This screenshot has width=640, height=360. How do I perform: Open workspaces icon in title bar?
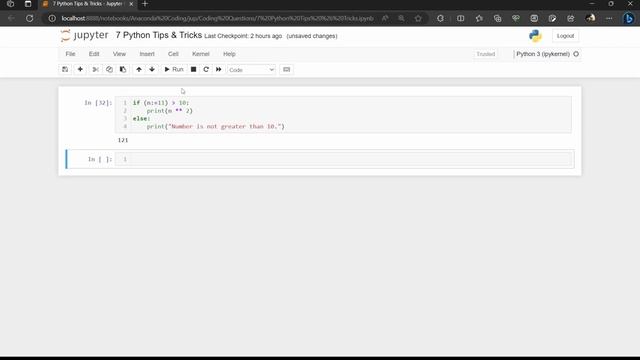pos(11,4)
